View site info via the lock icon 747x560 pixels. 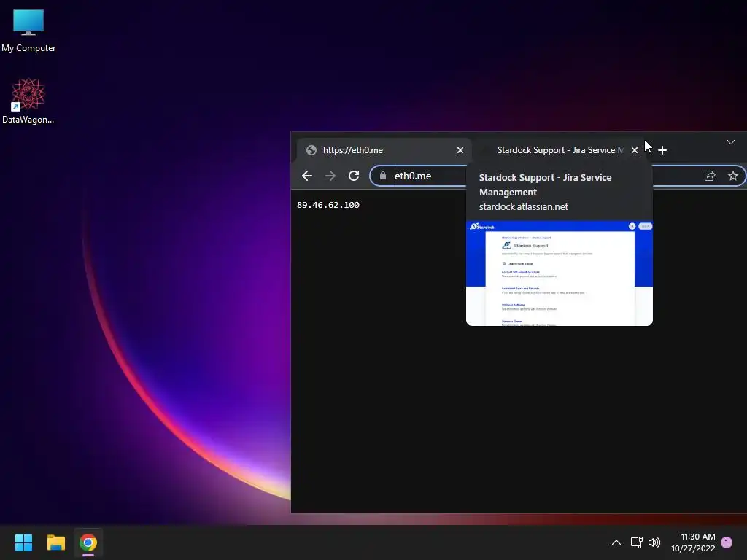[x=382, y=176]
